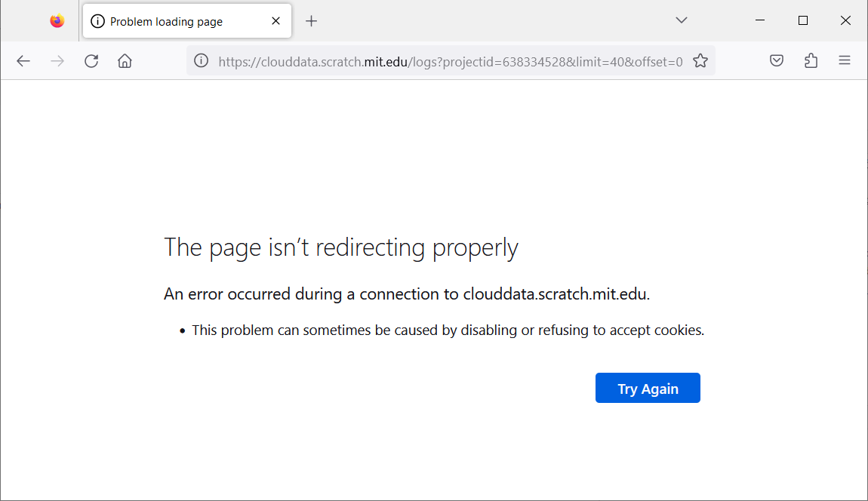Click the Firefox logo icon
The width and height of the screenshot is (868, 501).
pos(57,21)
